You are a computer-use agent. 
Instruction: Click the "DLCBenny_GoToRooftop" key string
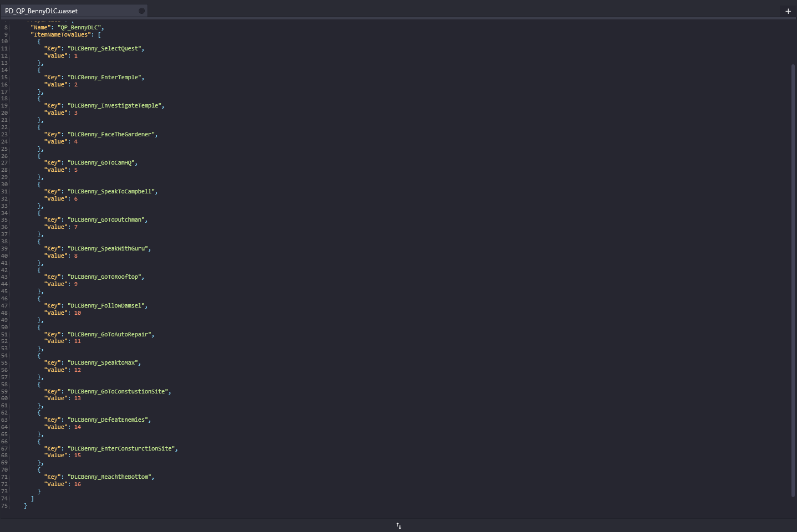point(104,277)
